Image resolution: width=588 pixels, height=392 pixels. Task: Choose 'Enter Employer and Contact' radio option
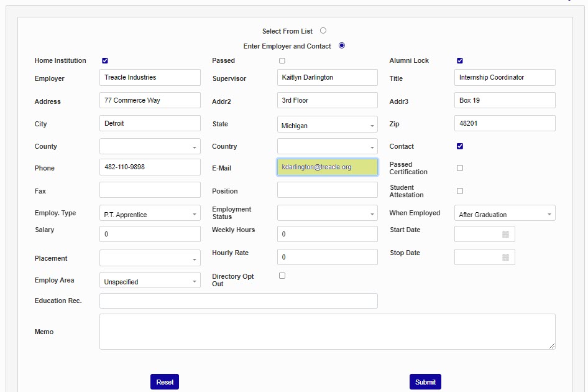point(342,45)
